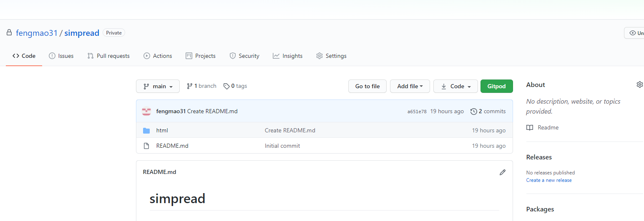
Task: Expand the main branch dropdown
Action: 158,86
